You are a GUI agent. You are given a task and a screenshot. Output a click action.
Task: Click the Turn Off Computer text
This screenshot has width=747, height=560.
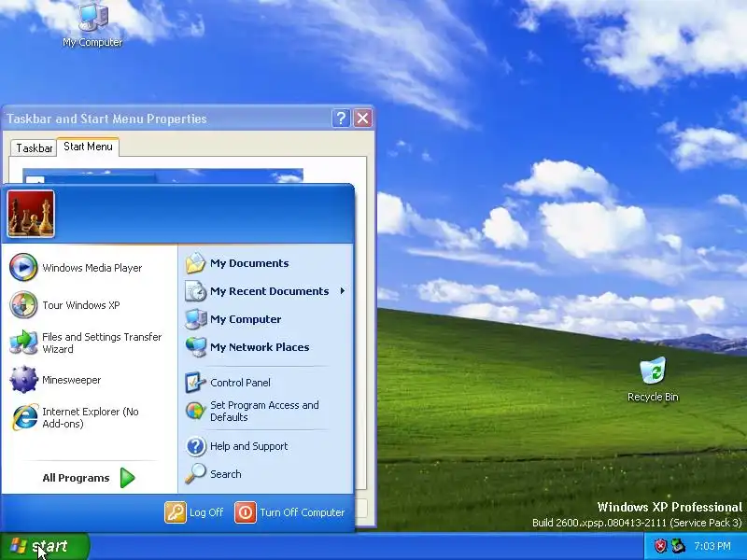pos(302,512)
